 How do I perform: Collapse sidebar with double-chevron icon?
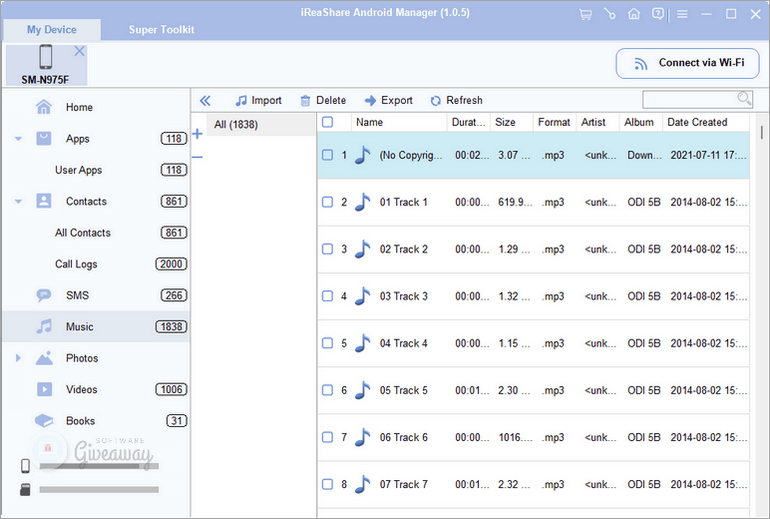tap(205, 100)
